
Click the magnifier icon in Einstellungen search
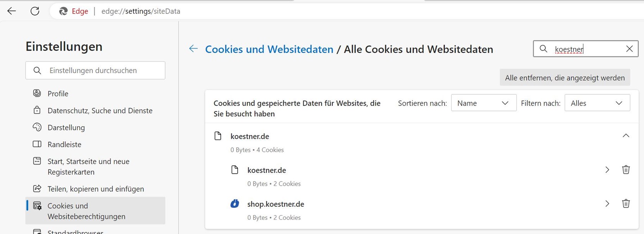(x=37, y=70)
